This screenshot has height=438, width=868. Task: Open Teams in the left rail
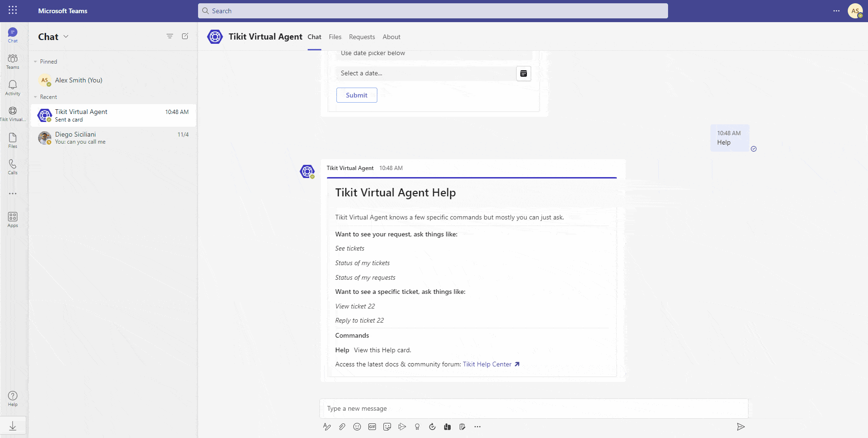coord(13,61)
